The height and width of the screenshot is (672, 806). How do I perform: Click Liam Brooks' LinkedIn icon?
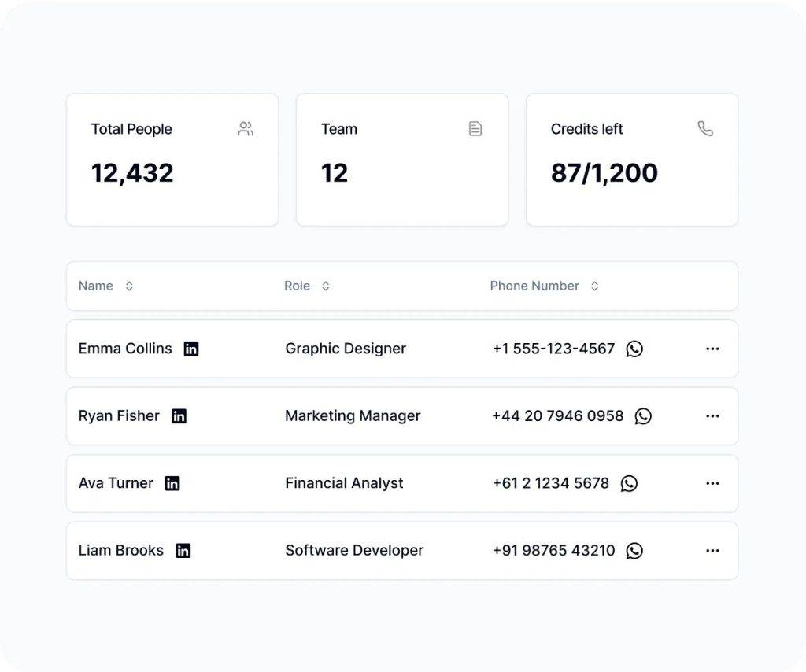[x=183, y=551]
